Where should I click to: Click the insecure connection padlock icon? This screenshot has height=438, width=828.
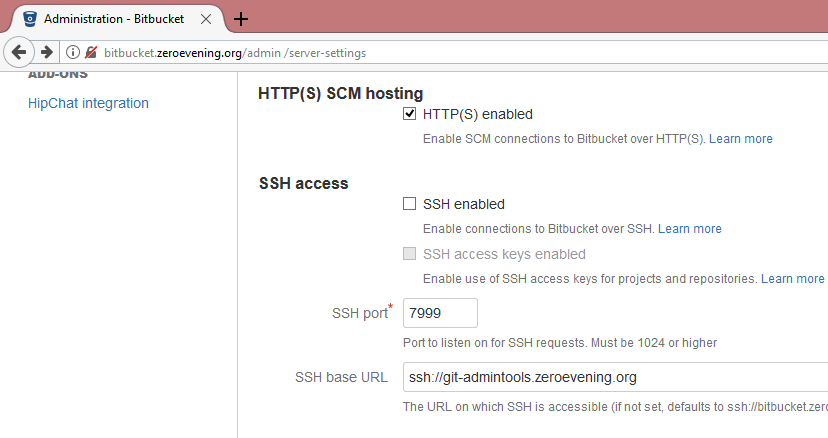(x=91, y=52)
